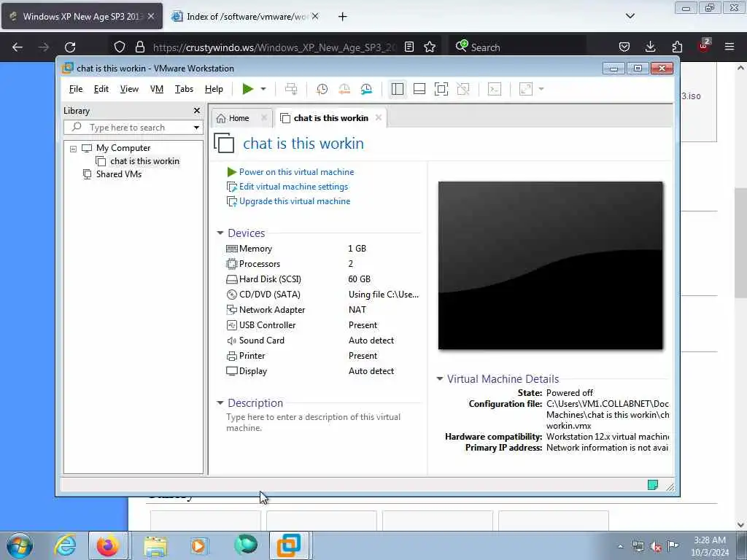Collapse the My Computer tree node

(x=73, y=149)
